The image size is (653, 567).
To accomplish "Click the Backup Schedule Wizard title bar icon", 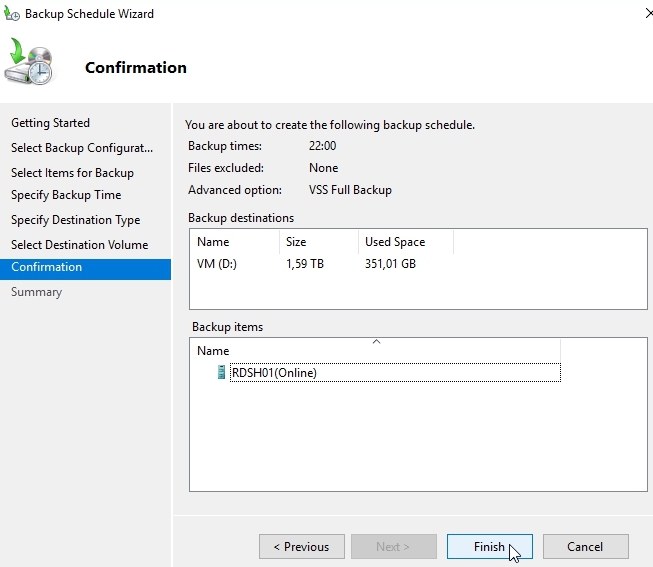I will pos(11,14).
